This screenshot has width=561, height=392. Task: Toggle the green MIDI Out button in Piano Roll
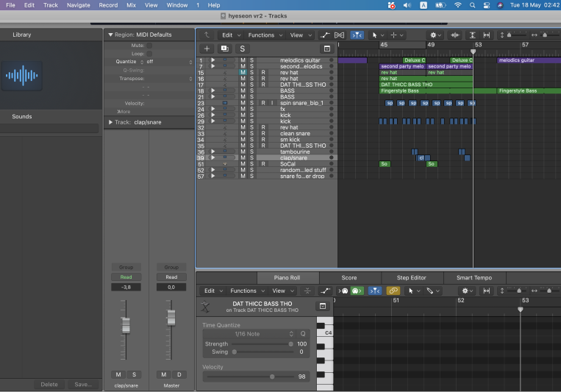[357, 291]
